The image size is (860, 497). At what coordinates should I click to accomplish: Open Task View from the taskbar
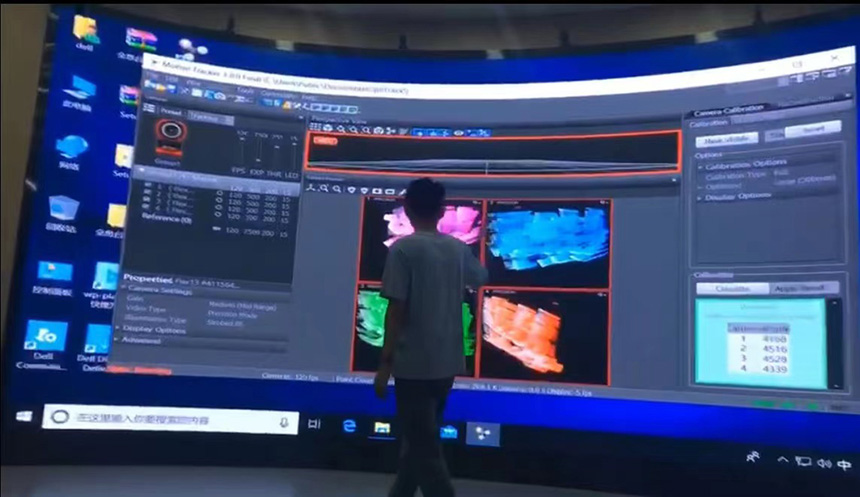pyautogui.click(x=314, y=423)
